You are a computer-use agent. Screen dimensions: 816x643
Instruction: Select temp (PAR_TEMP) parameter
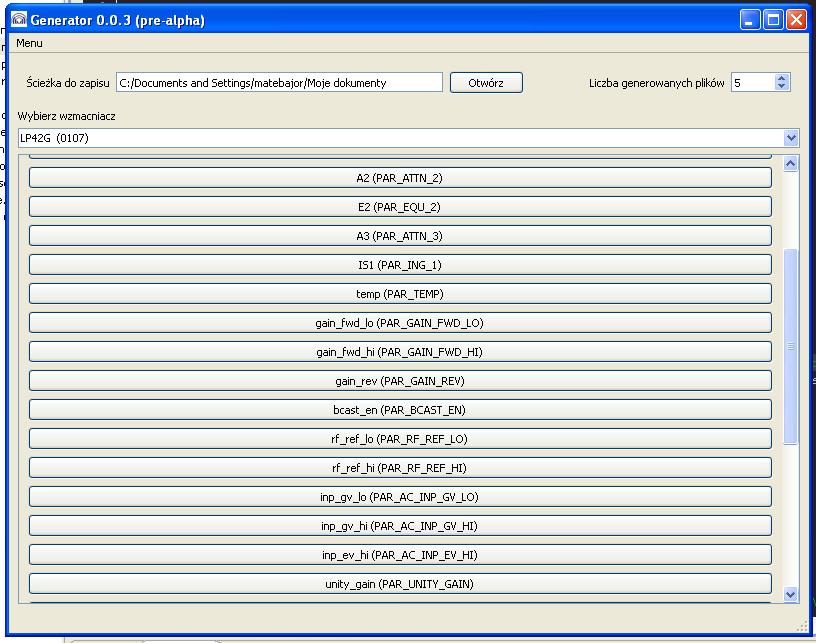point(400,294)
